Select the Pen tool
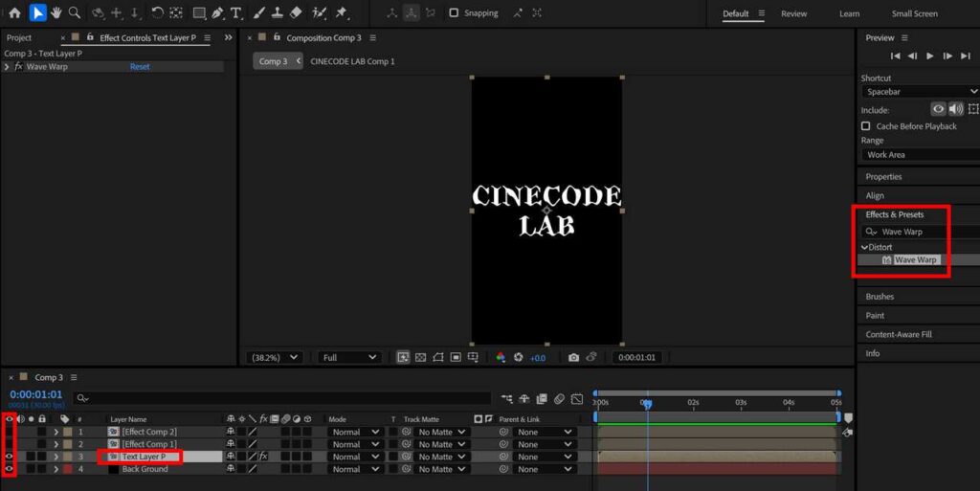This screenshot has height=491, width=980. [x=217, y=12]
